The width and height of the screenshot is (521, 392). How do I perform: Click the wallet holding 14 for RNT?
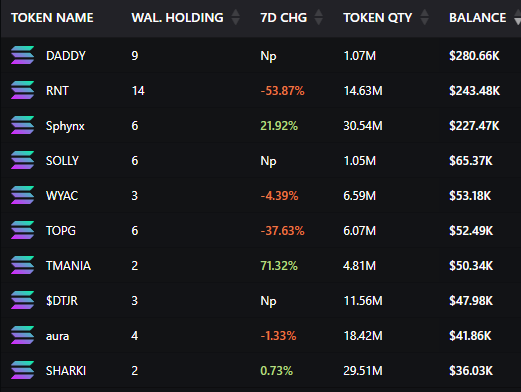(138, 91)
